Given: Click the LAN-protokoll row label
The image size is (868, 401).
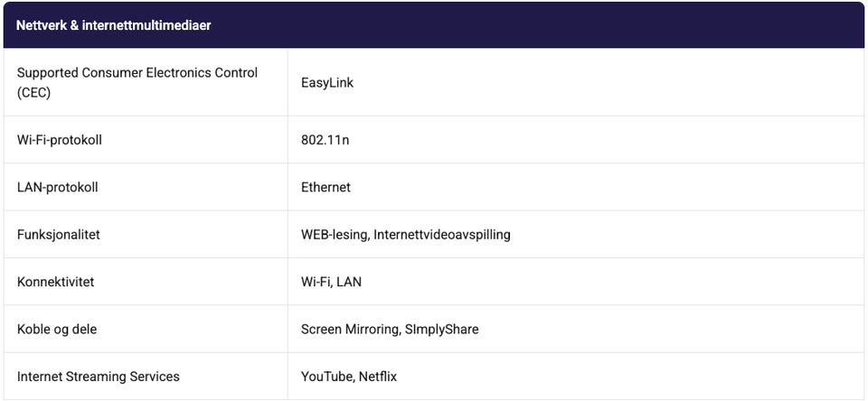Looking at the screenshot, I should 57,187.
